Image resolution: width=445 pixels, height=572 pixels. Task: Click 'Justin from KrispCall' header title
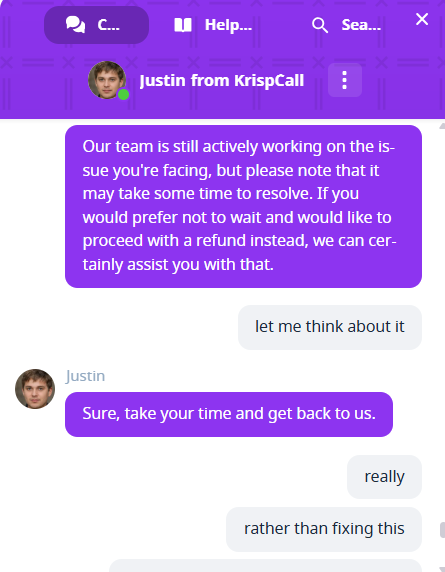tap(222, 81)
